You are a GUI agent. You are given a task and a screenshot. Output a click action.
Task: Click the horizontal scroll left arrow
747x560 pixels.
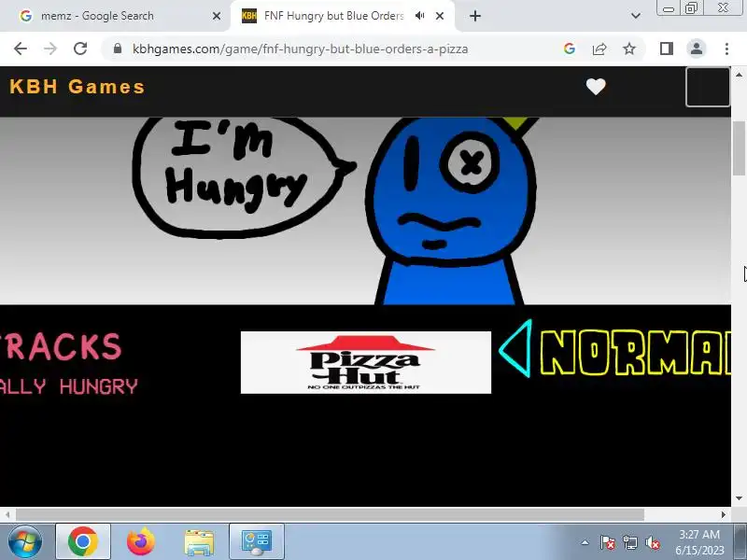[x=7, y=515]
